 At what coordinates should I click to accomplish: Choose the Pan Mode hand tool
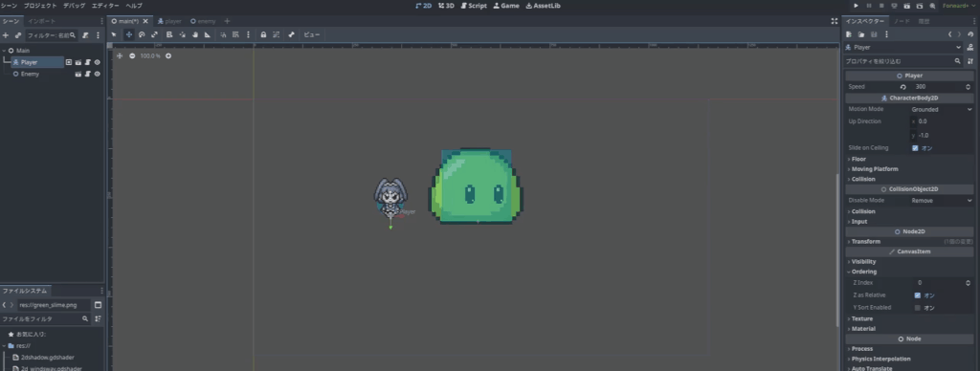tap(195, 34)
